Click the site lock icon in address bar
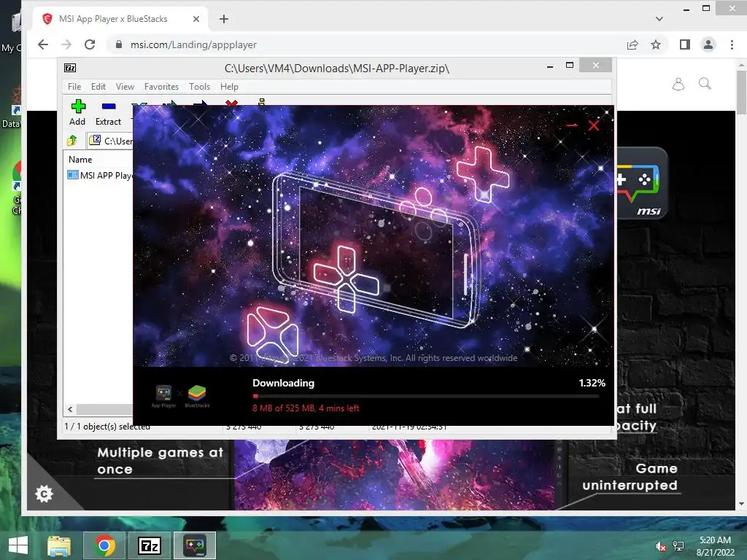This screenshot has width=747, height=560. 119,44
